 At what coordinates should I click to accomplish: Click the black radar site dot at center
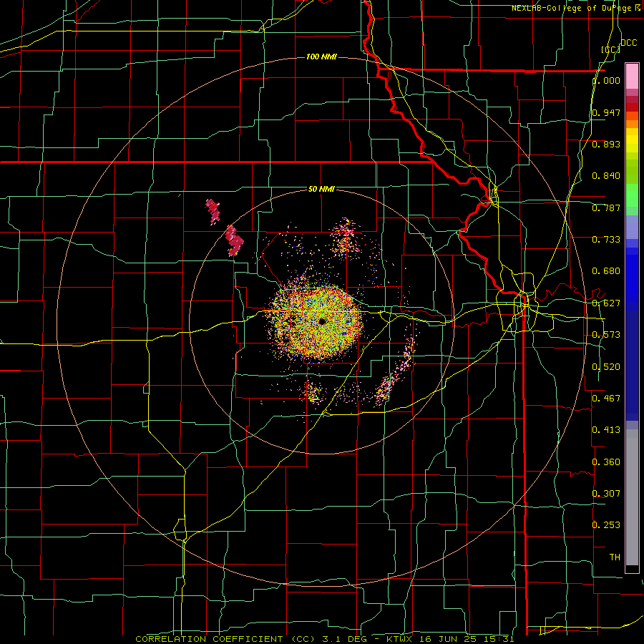click(322, 321)
